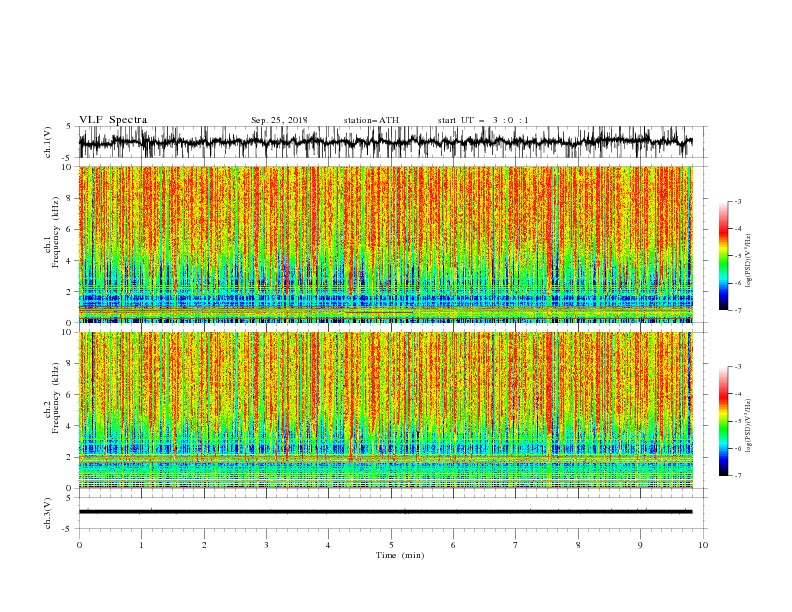
Task: Click the lower color bar beside ch.2
Action: tap(723, 421)
